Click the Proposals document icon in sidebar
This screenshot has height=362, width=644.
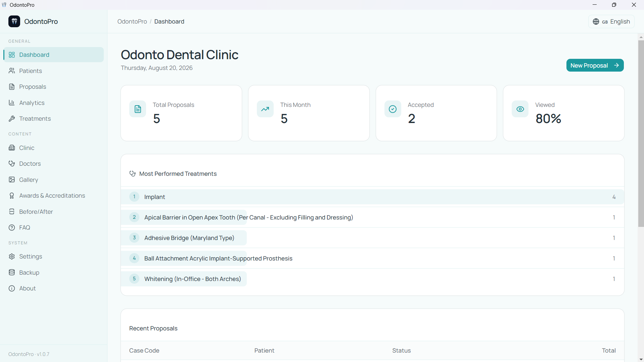tap(12, 87)
